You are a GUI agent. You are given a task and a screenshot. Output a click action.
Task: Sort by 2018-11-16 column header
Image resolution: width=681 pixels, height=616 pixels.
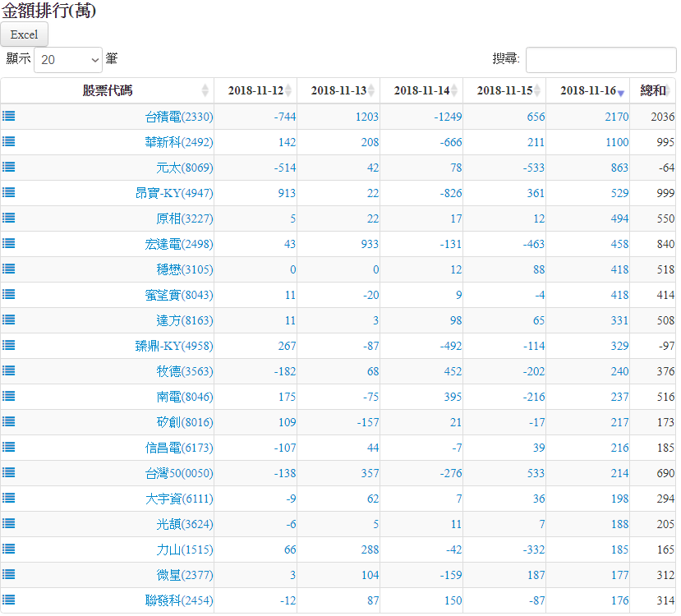tap(587, 90)
